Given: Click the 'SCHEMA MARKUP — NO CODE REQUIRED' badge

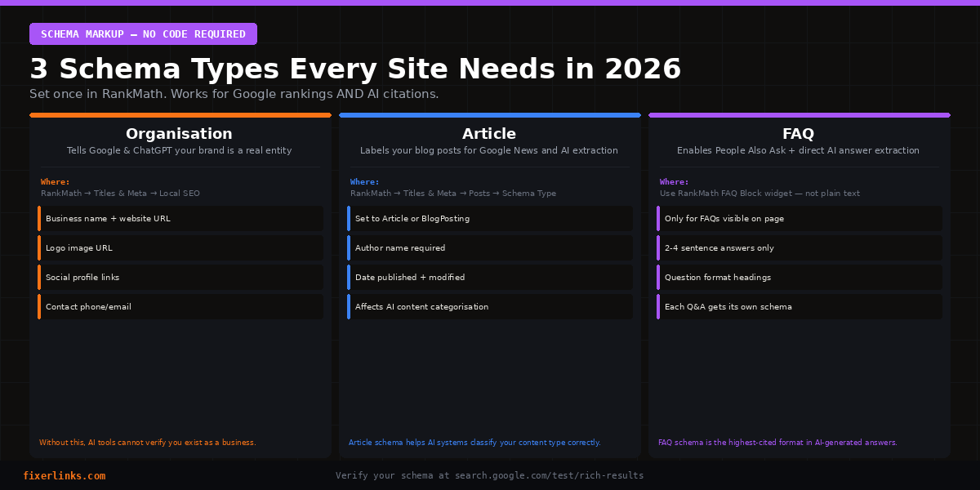Looking at the screenshot, I should (x=143, y=34).
